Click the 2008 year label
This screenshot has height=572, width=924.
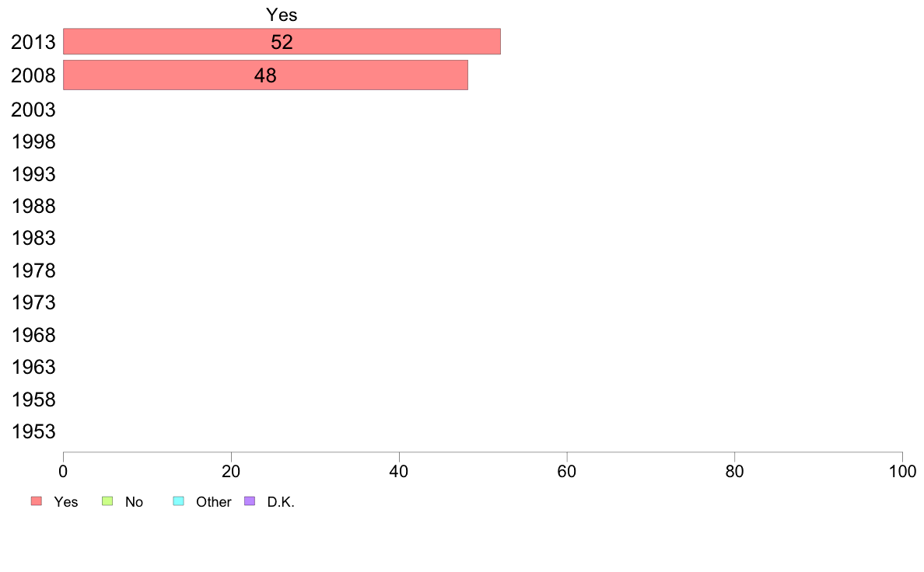(33, 75)
